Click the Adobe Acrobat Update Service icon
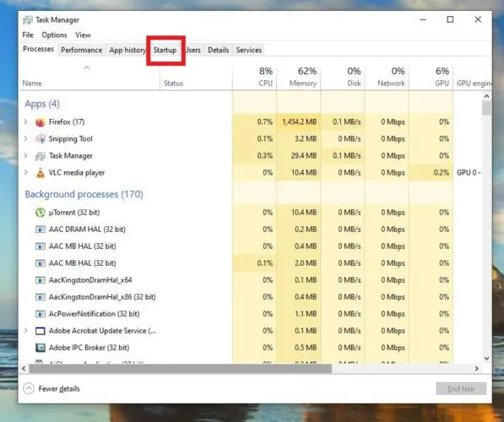 click(41, 331)
